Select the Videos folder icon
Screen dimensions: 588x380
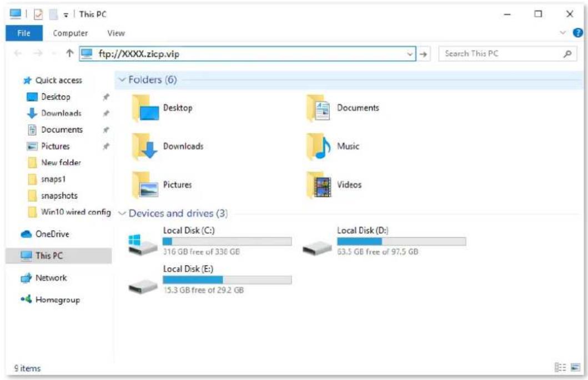[x=318, y=185]
